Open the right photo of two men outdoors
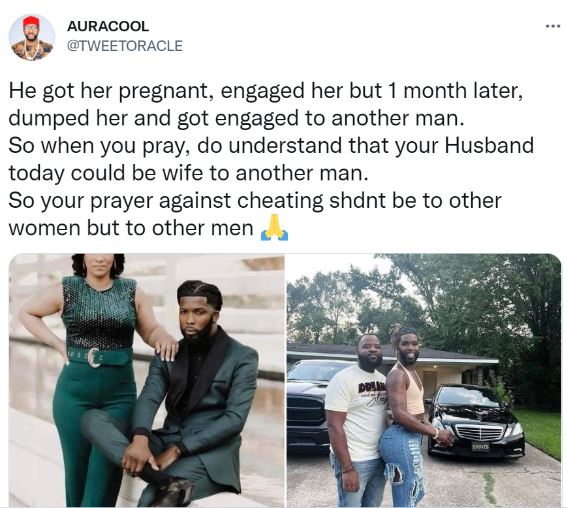This screenshot has height=508, width=567. click(424, 380)
